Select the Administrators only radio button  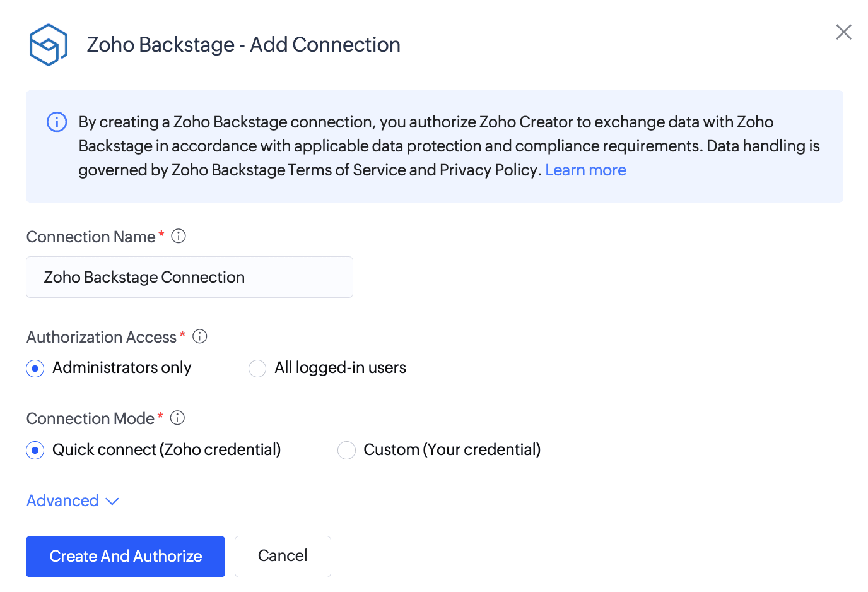35,369
